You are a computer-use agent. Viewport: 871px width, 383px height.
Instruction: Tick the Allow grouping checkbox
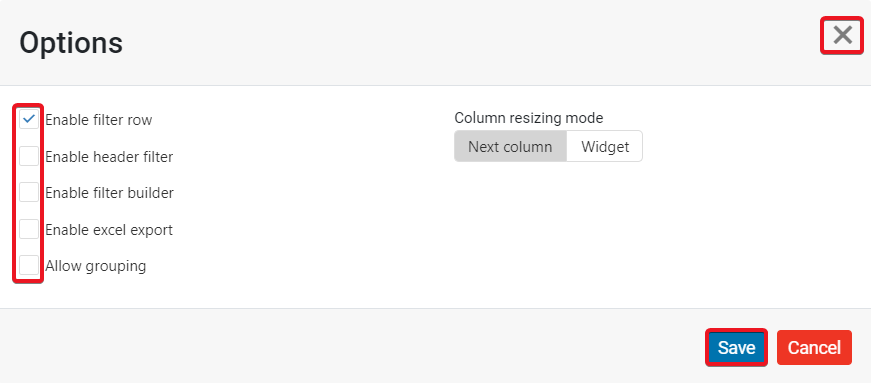[x=29, y=265]
